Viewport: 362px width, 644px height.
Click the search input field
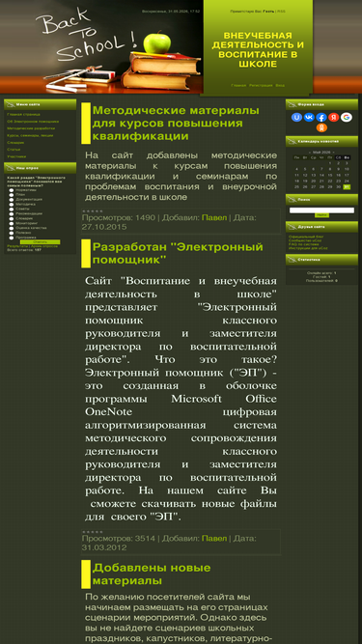[321, 210]
